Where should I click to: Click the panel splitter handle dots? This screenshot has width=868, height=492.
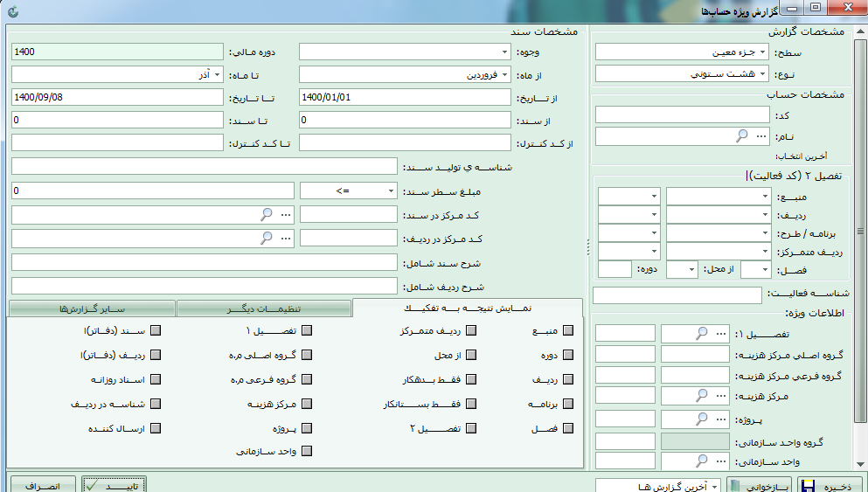pyautogui.click(x=587, y=246)
